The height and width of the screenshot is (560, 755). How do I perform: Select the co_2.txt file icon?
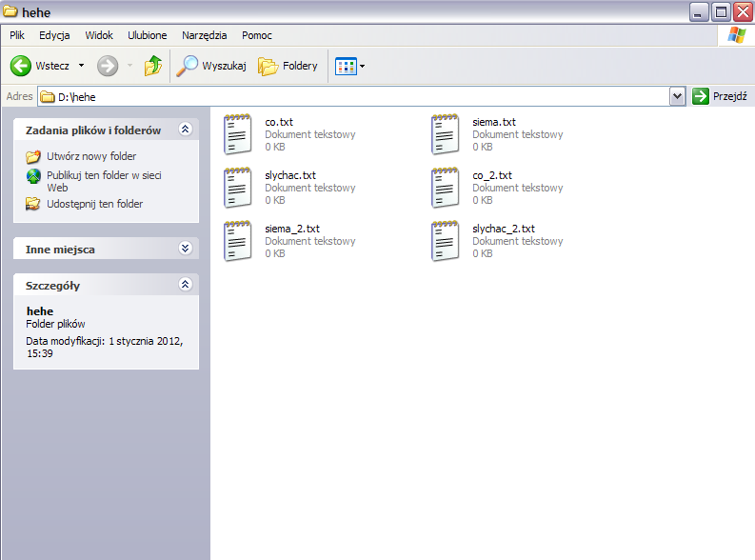445,188
